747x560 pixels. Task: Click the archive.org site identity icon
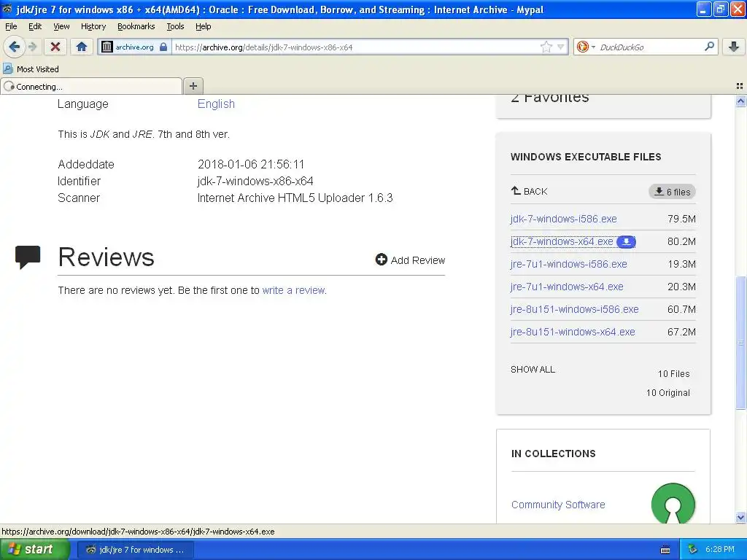click(107, 47)
